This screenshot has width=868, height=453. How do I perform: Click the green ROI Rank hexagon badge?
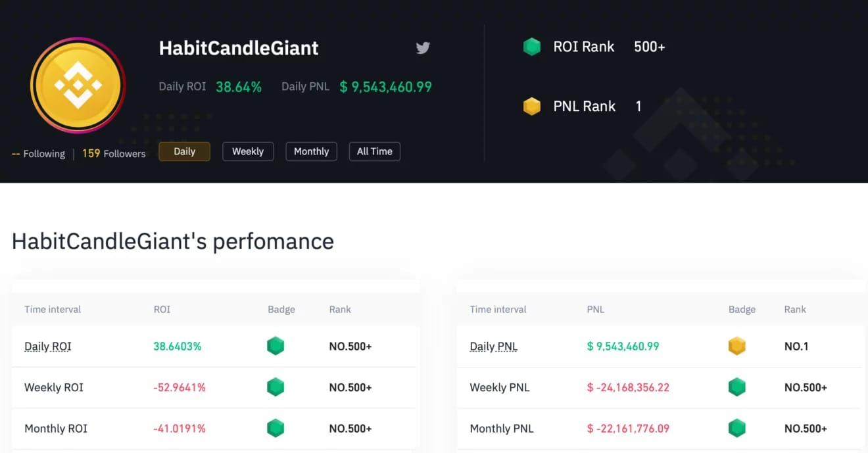531,47
